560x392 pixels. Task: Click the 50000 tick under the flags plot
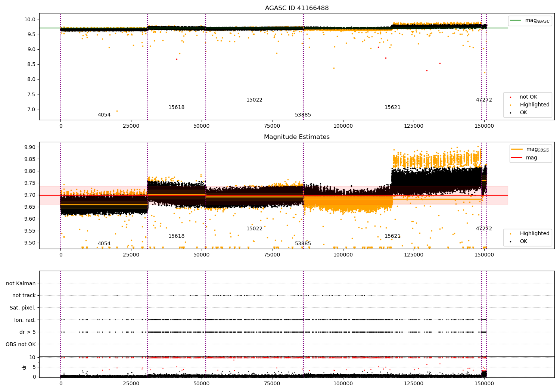pos(202,384)
